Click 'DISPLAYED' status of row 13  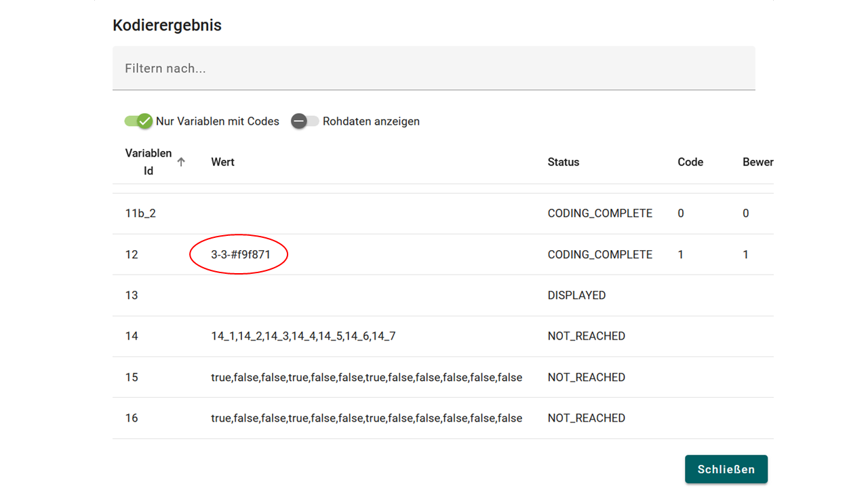(x=576, y=296)
